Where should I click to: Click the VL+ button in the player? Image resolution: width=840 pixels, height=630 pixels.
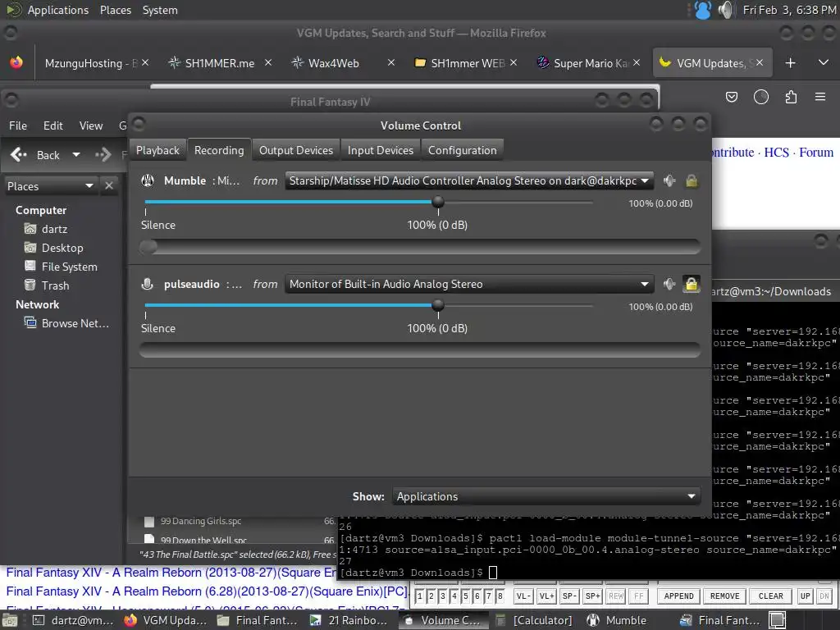click(546, 596)
